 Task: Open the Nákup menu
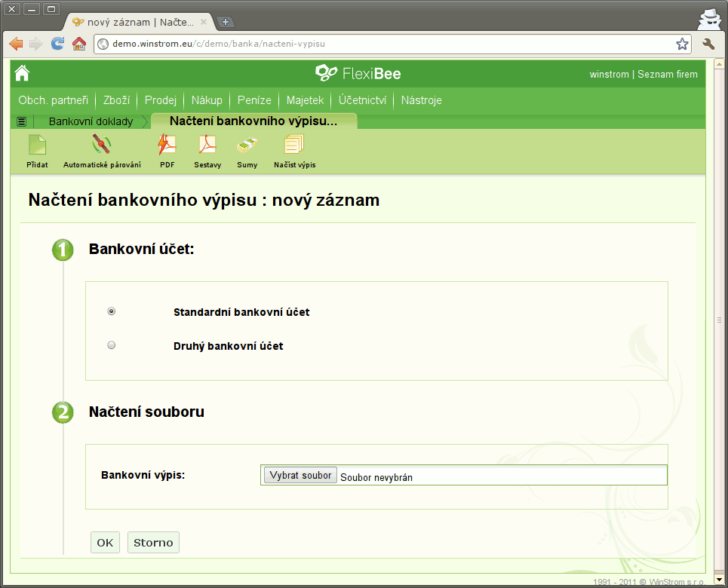[207, 100]
